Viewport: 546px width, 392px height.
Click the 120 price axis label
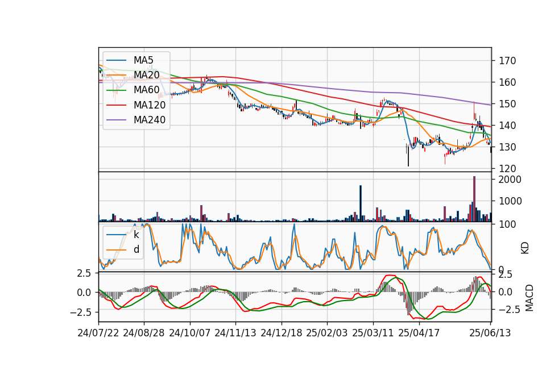pyautogui.click(x=507, y=169)
